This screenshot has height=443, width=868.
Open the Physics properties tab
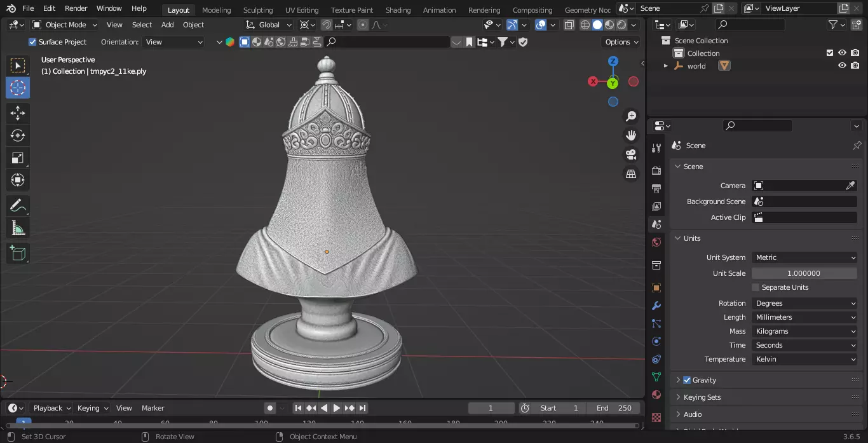pyautogui.click(x=656, y=341)
